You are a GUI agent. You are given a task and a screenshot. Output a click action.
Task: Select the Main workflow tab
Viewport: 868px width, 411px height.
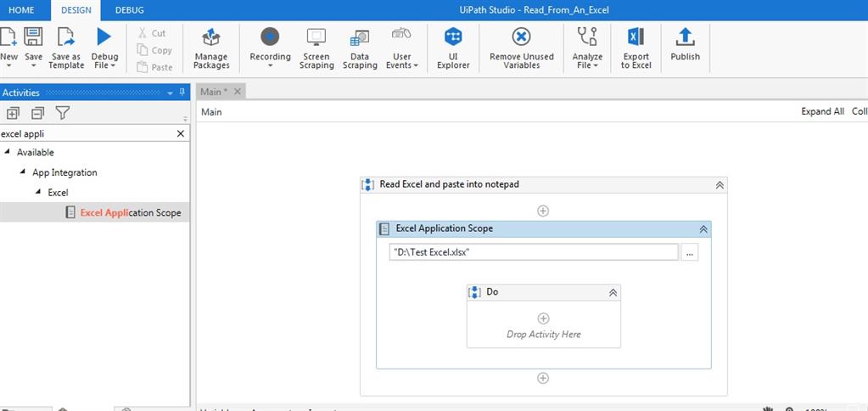[x=214, y=92]
